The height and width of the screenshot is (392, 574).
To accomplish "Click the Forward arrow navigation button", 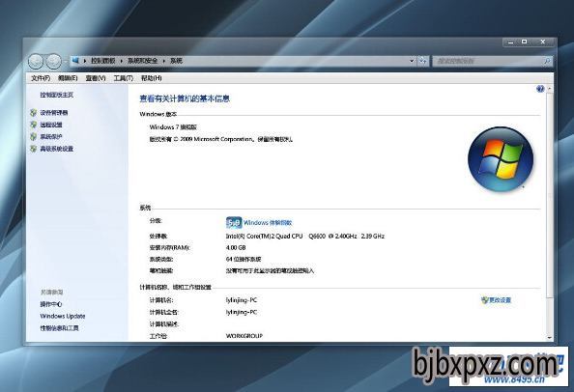I will pos(53,61).
